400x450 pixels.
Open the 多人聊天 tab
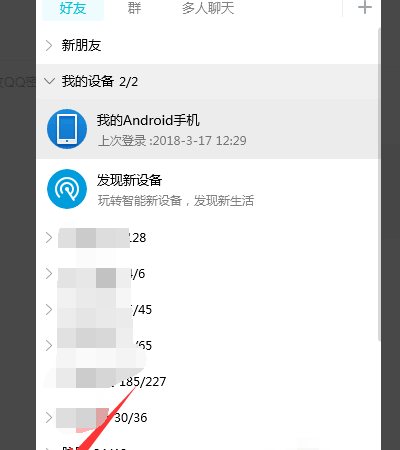(208, 8)
